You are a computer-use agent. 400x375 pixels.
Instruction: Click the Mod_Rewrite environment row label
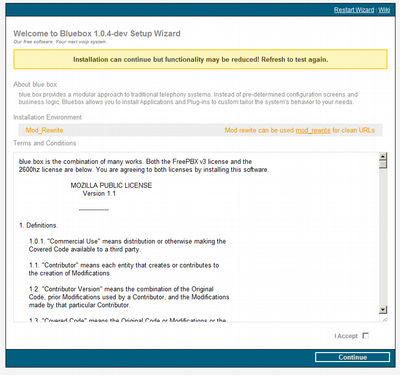coord(44,130)
